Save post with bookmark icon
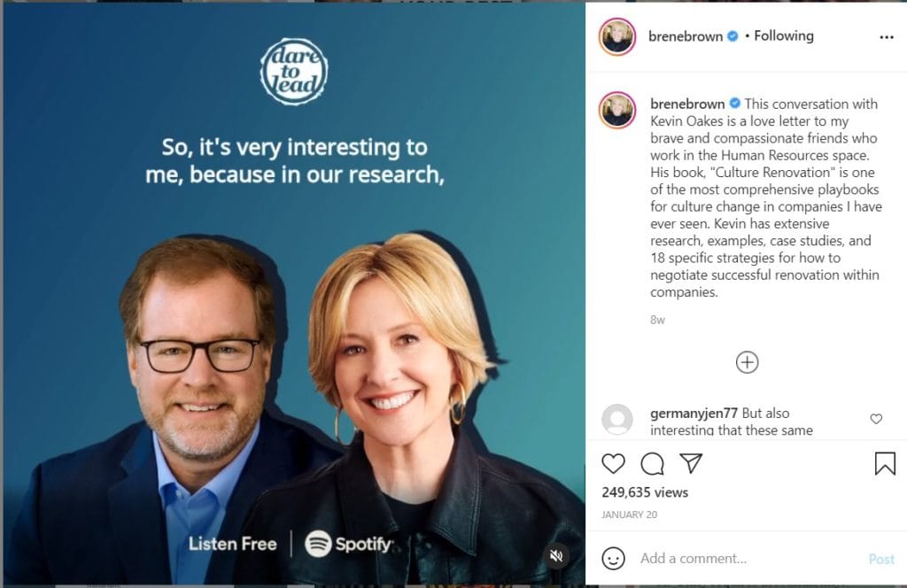This screenshot has width=907, height=588. pyautogui.click(x=884, y=463)
